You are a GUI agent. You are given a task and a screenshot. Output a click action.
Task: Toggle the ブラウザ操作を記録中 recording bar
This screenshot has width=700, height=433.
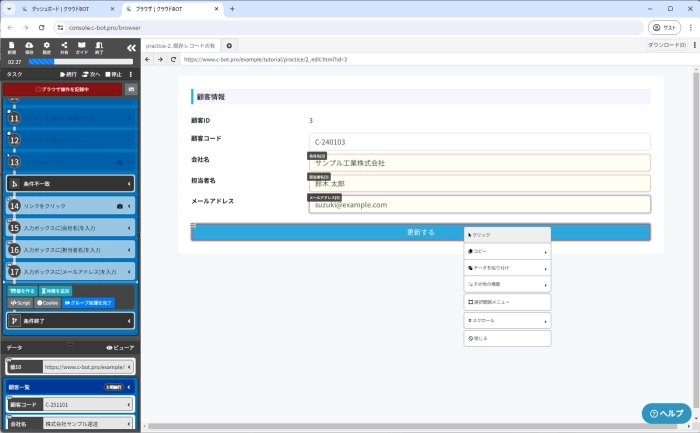[62, 89]
